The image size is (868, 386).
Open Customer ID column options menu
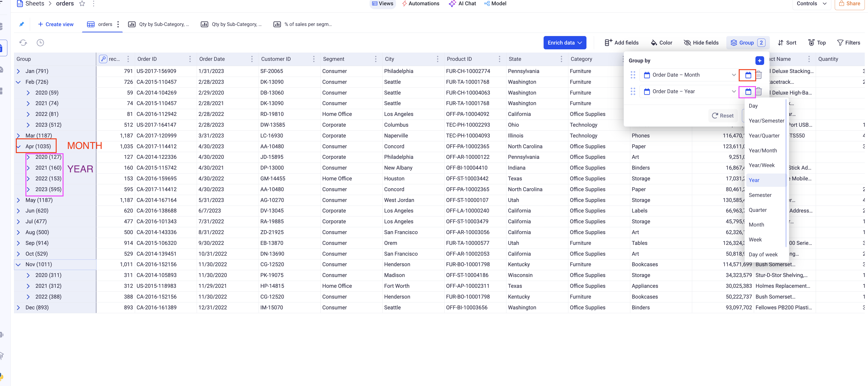click(x=314, y=59)
